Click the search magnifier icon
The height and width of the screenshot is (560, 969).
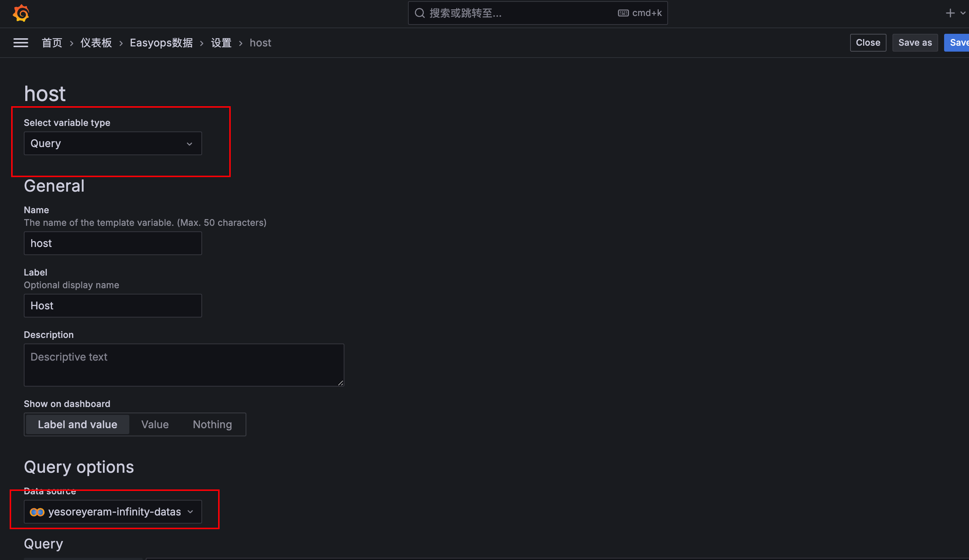[419, 13]
